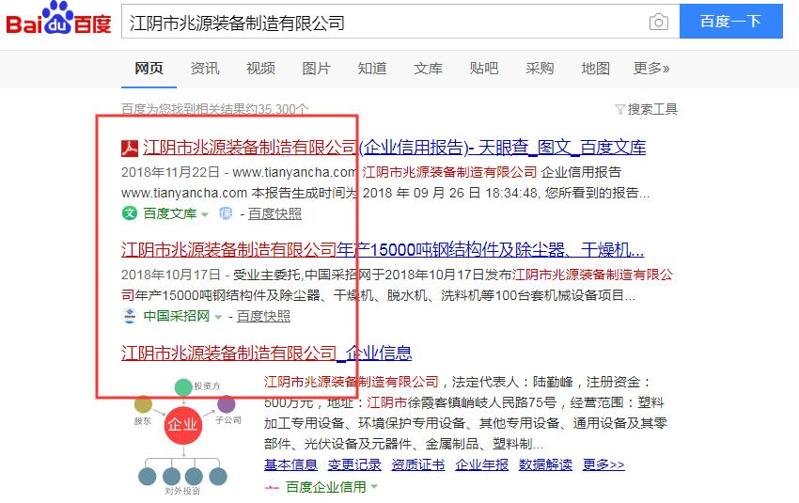Open the 更多» tab menu
The height and width of the screenshot is (503, 799).
(x=651, y=68)
